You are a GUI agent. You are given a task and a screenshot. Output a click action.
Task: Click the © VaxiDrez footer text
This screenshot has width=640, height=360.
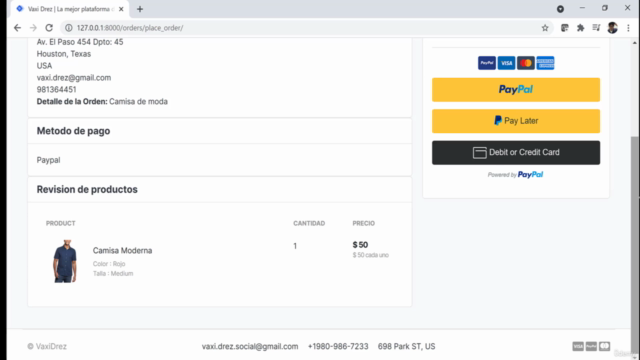[47, 347]
